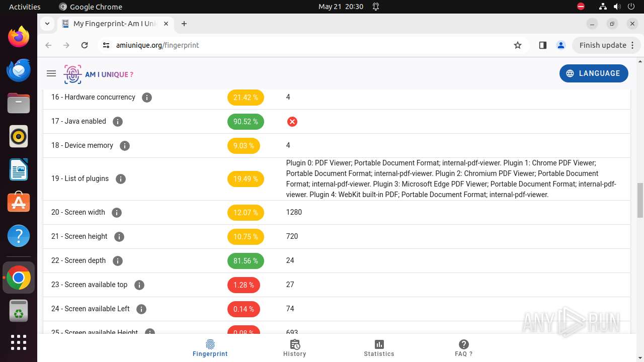Bookmark this page with star icon

[x=518, y=45]
